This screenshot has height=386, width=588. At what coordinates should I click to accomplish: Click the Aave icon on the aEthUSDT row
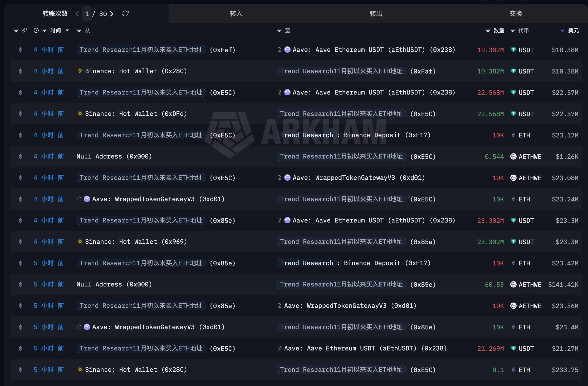(x=287, y=50)
